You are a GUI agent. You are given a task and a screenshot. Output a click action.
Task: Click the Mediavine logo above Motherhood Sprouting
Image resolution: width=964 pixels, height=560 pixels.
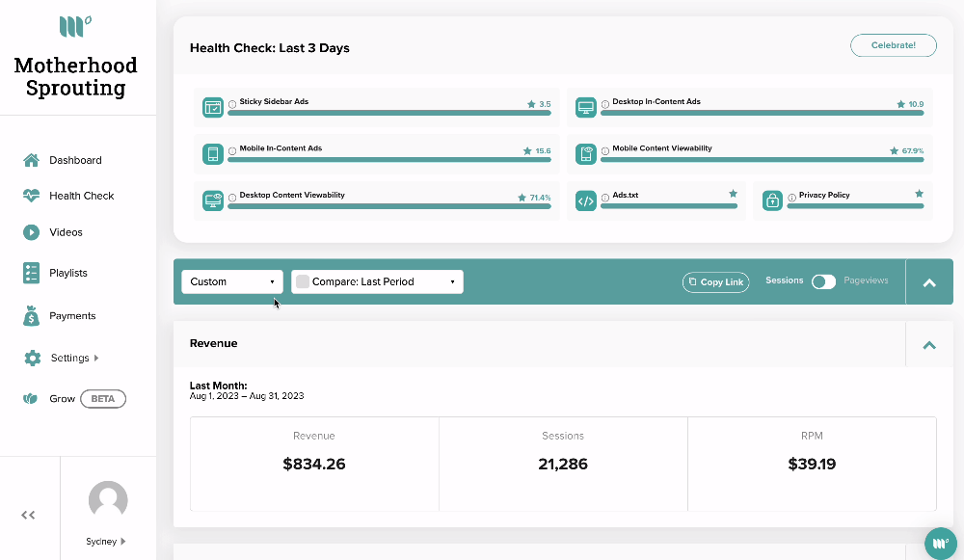pyautogui.click(x=75, y=26)
